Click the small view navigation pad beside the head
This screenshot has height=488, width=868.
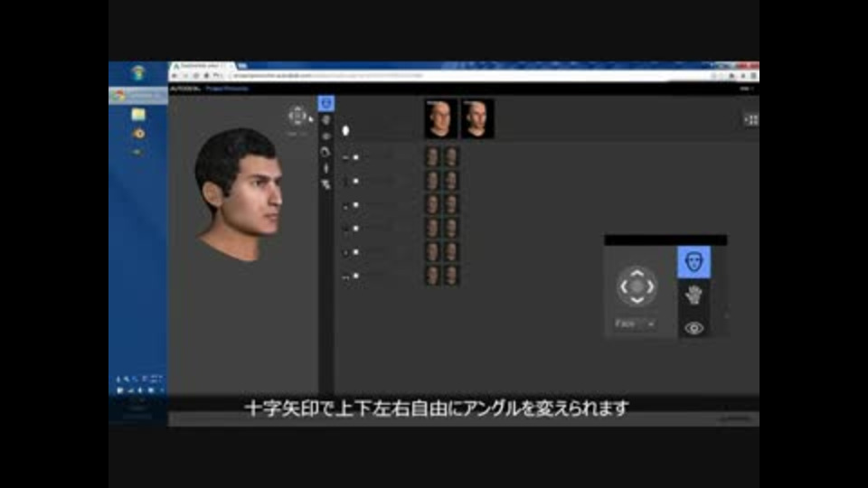[297, 116]
